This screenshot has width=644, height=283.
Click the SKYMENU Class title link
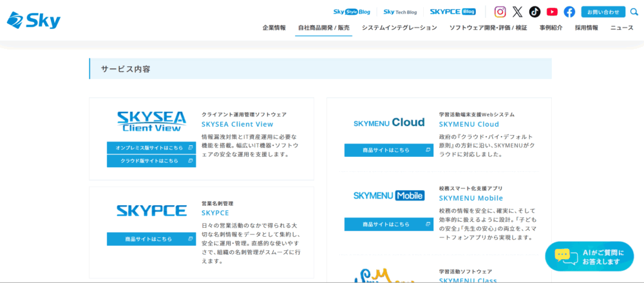468,280
